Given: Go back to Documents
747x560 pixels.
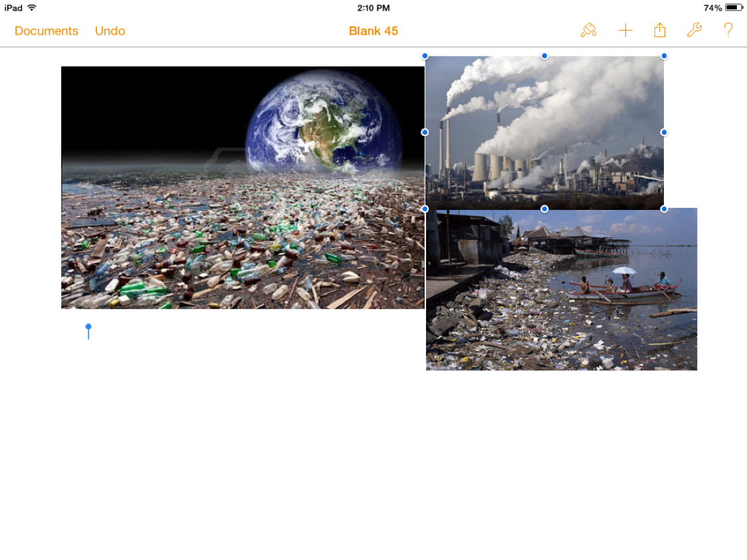Looking at the screenshot, I should coord(47,31).
